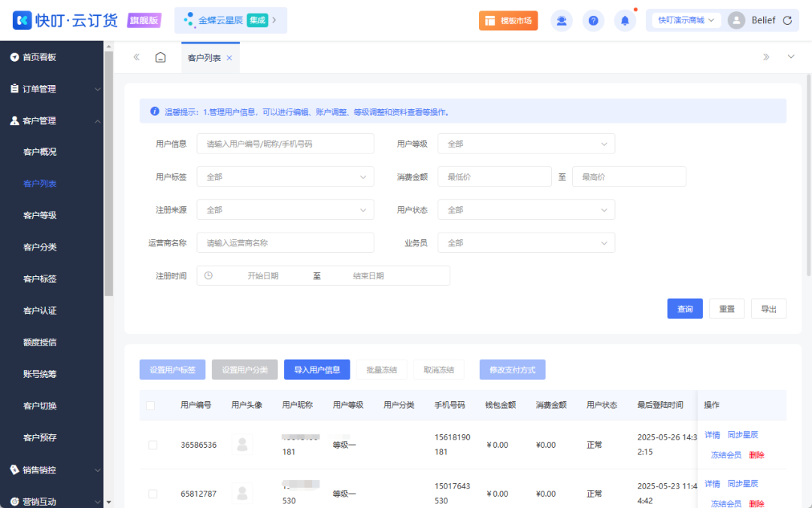Check the select-all checkbox in table header
Image resolution: width=812 pixels, height=508 pixels.
150,405
